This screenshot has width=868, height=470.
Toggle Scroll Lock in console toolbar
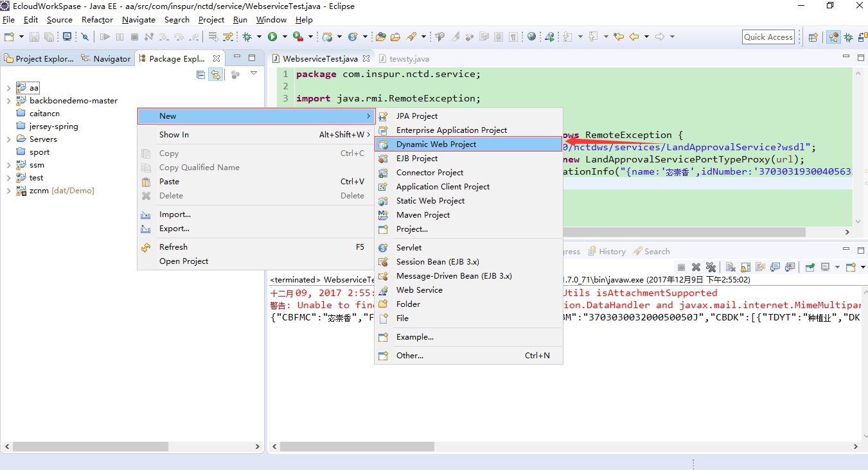745,267
